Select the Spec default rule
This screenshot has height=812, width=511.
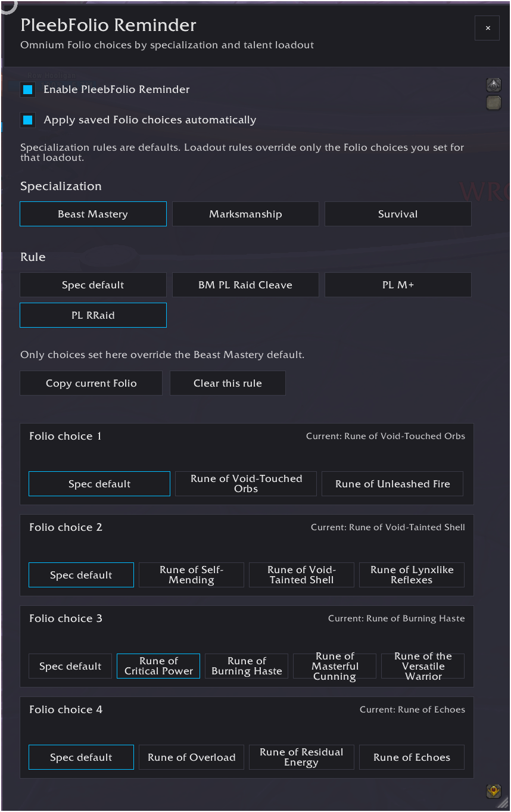[x=93, y=285]
